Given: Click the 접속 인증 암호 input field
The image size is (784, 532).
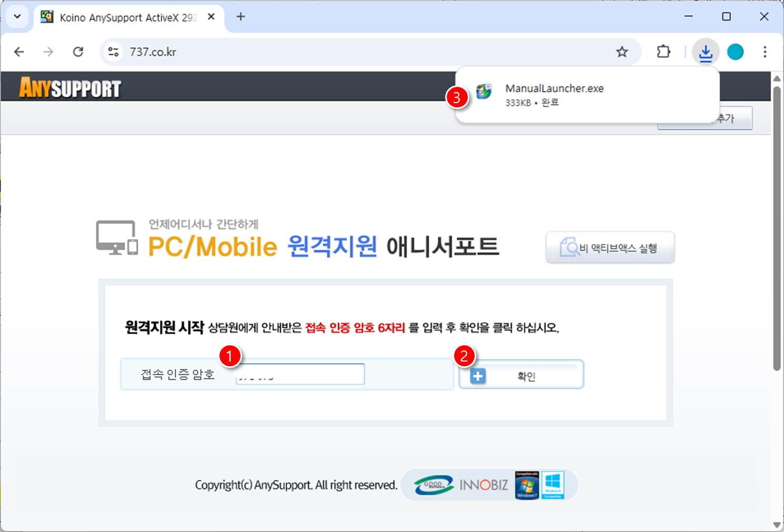Looking at the screenshot, I should pos(300,374).
